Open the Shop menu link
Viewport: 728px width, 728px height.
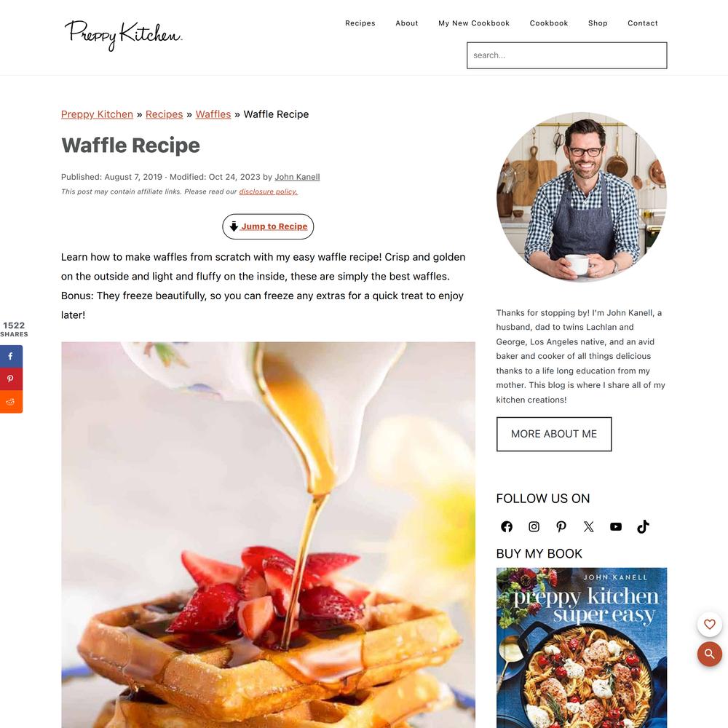pos(598,23)
